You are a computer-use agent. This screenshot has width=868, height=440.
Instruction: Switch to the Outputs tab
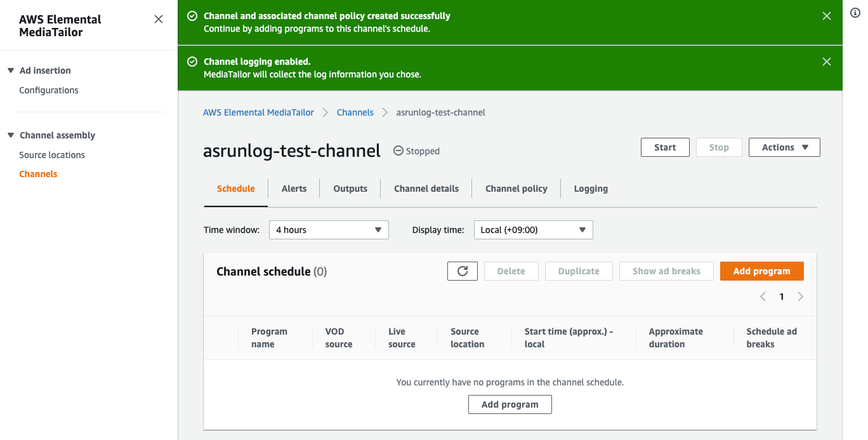pyautogui.click(x=350, y=189)
